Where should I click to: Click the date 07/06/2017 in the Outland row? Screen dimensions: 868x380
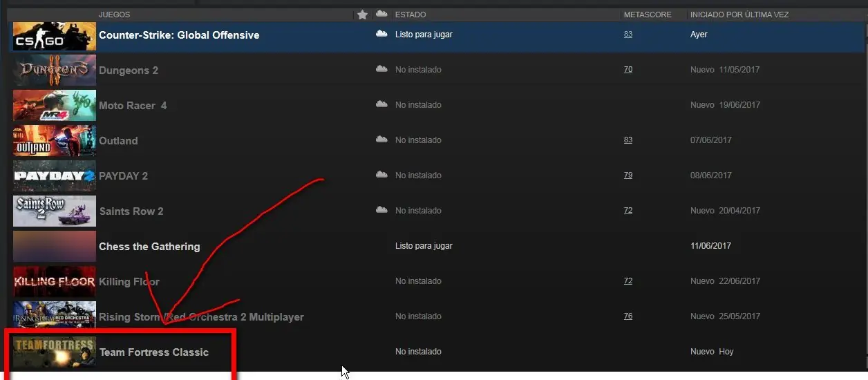(710, 140)
